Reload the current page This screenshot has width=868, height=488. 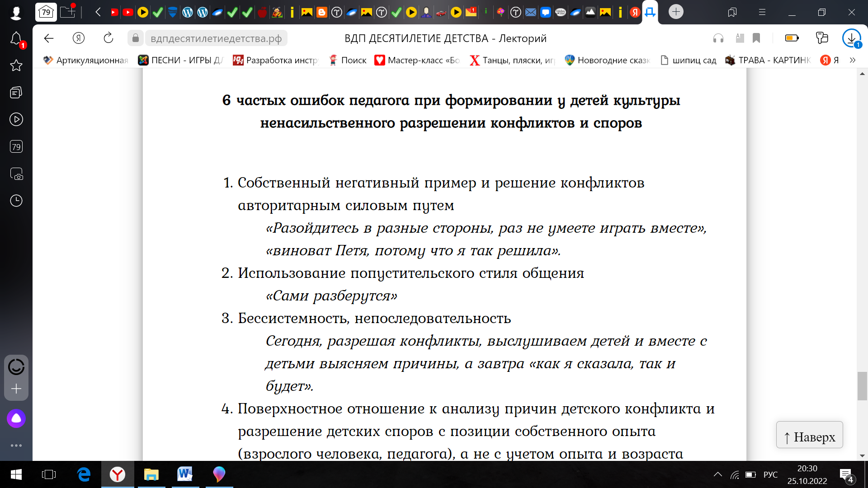[x=108, y=38]
